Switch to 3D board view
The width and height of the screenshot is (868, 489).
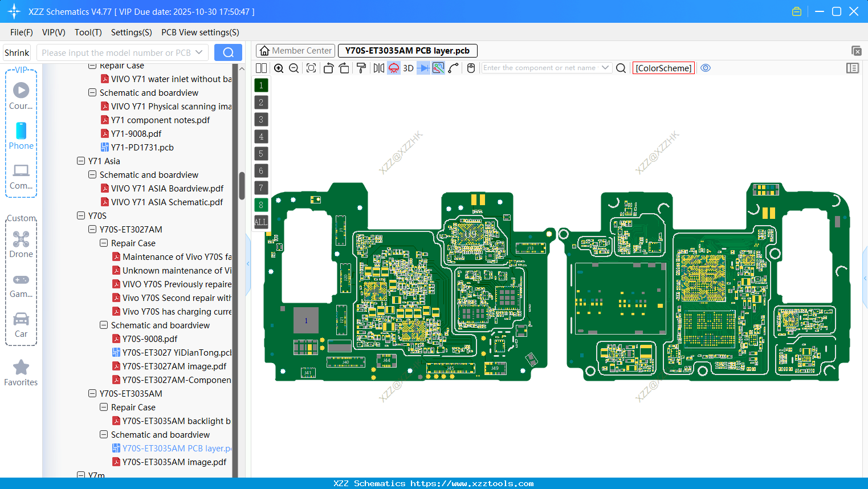(x=407, y=68)
